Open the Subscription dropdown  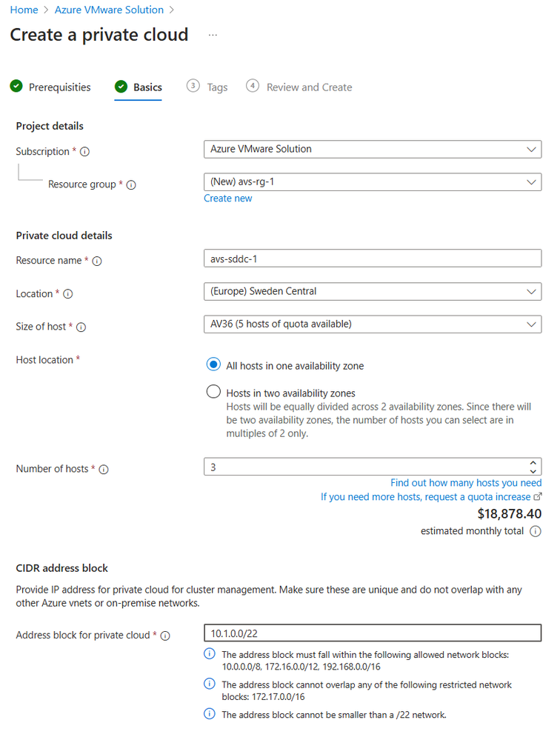click(x=373, y=149)
